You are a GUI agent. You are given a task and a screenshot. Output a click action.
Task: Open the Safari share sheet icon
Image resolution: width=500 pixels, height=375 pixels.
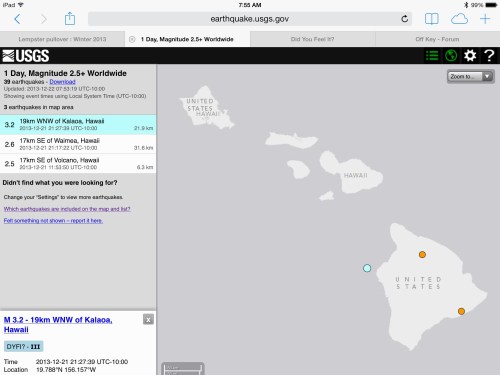click(x=70, y=18)
